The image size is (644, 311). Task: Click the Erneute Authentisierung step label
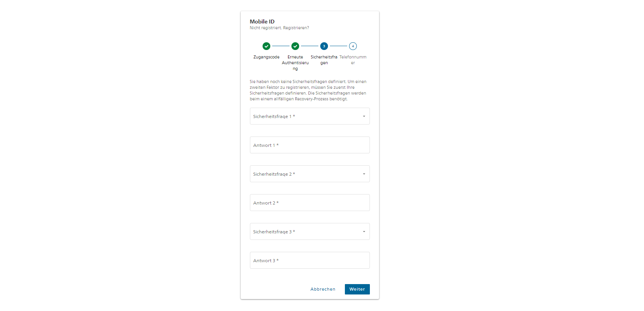coord(295,63)
